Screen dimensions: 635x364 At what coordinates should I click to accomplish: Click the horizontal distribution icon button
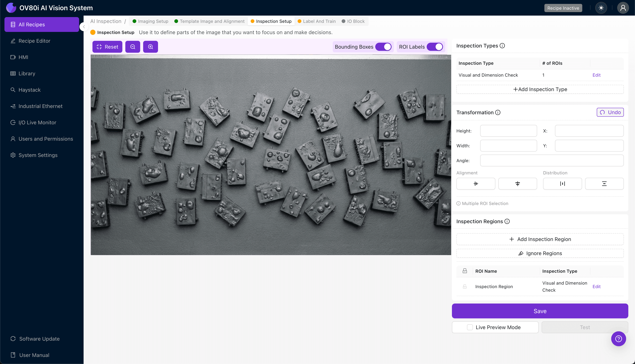pyautogui.click(x=562, y=184)
